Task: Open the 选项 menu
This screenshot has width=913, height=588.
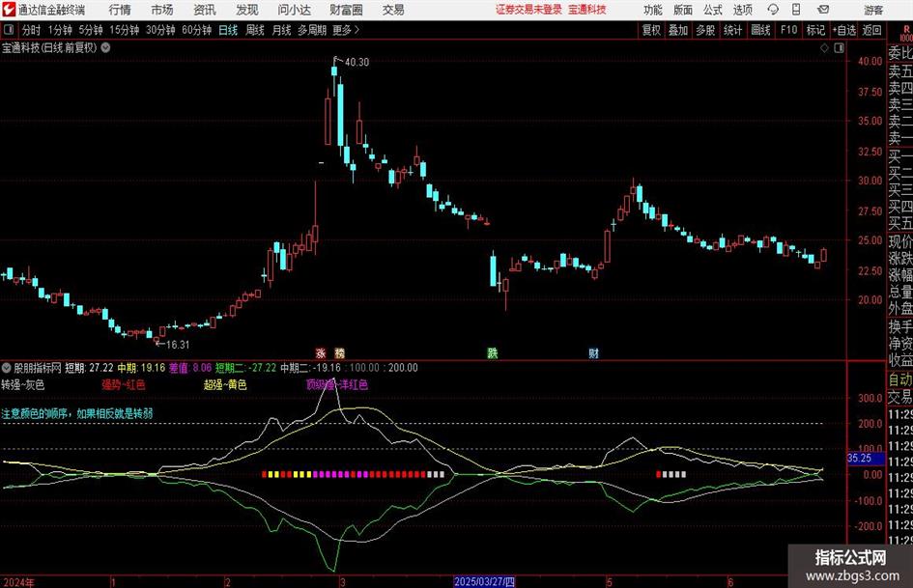Action: pyautogui.click(x=742, y=10)
